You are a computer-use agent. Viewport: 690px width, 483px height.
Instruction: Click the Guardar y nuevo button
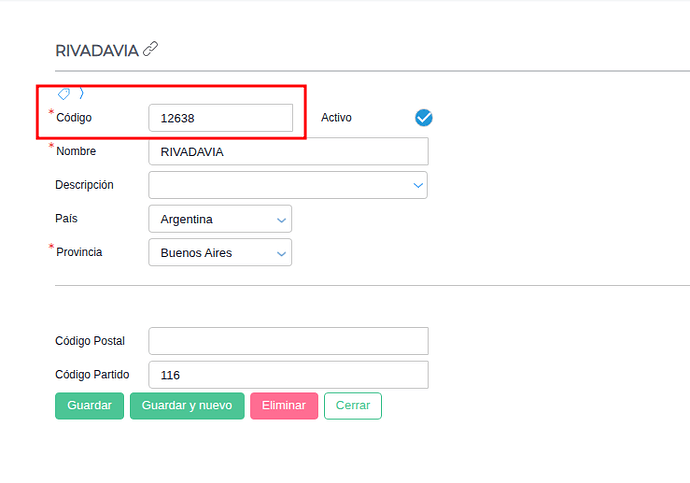click(187, 406)
